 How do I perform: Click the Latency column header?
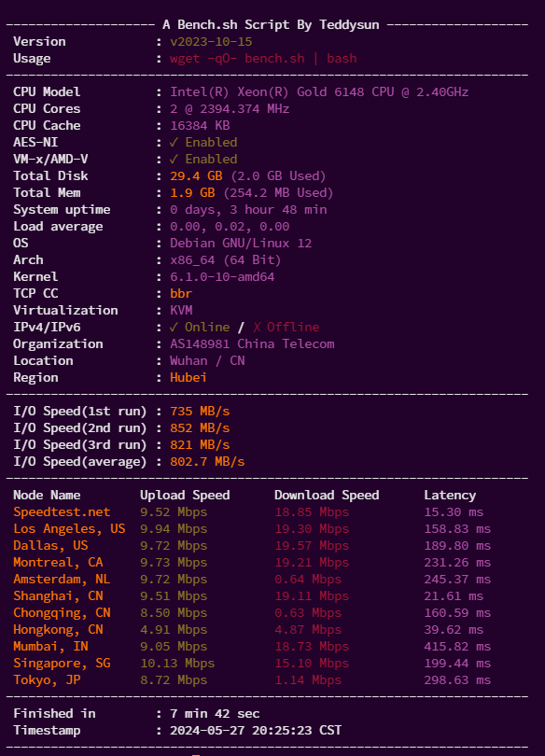(450, 496)
